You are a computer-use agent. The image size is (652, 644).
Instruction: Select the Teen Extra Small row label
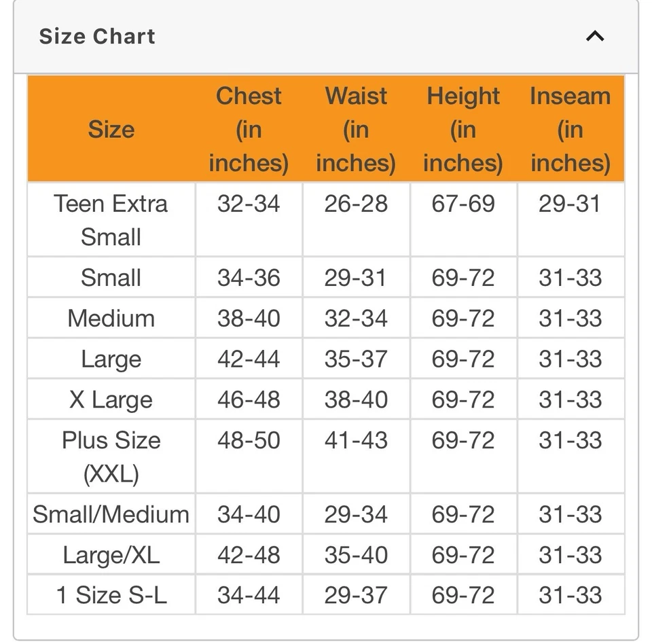coord(111,219)
